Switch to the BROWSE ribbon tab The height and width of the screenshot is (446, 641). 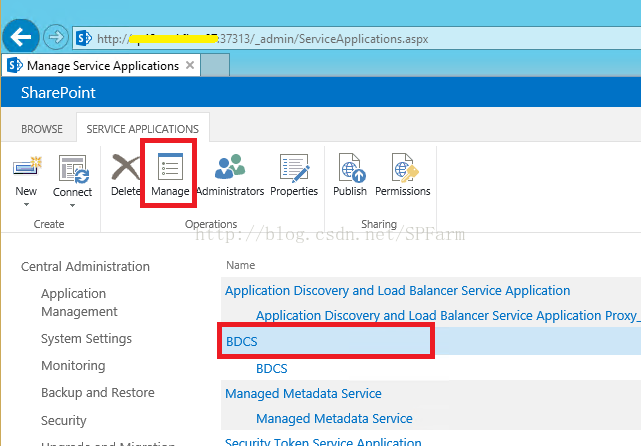(42, 129)
